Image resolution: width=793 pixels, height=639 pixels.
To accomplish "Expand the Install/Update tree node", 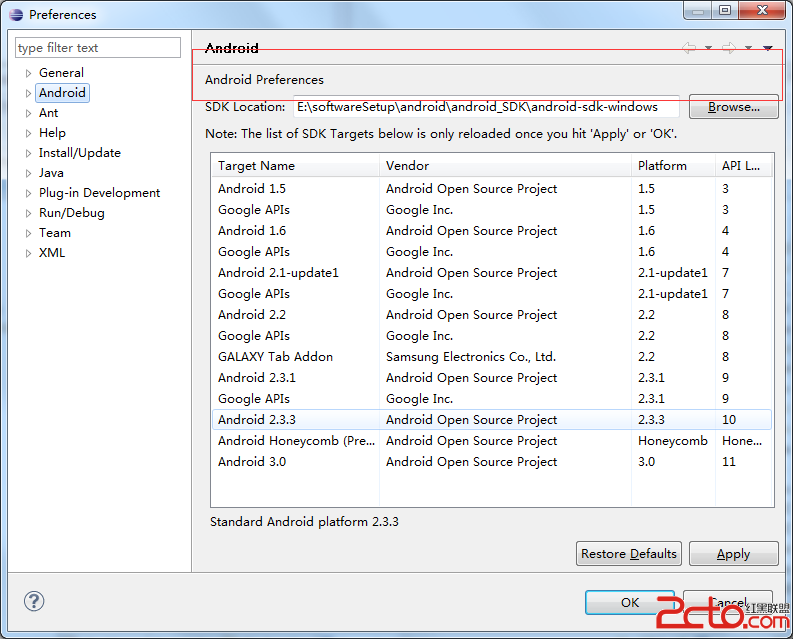I will [x=28, y=153].
